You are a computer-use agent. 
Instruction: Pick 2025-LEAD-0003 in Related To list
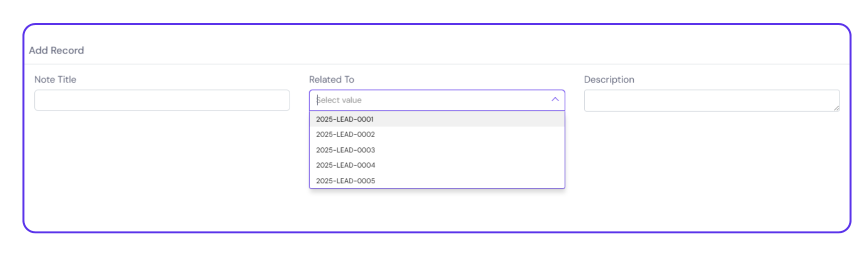click(x=346, y=150)
